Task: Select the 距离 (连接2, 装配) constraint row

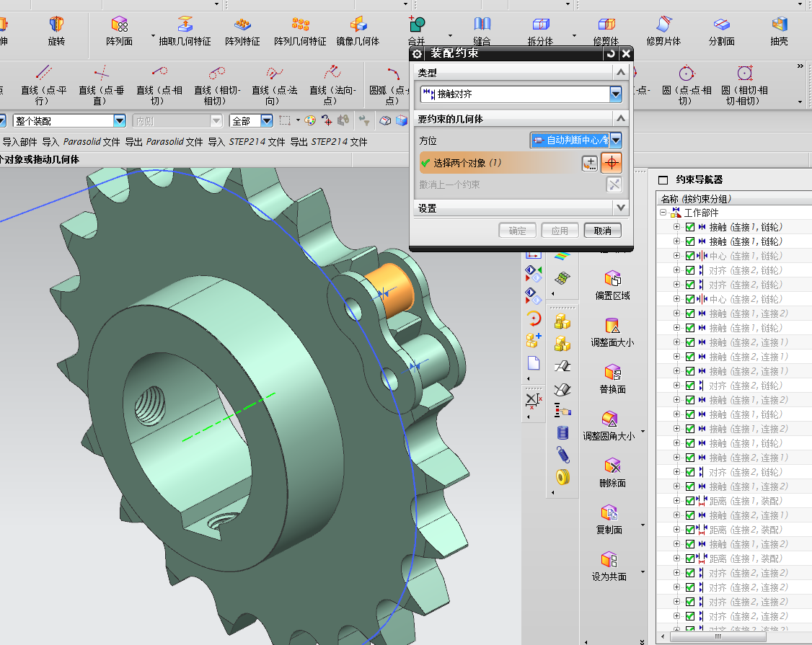Action: tap(746, 530)
